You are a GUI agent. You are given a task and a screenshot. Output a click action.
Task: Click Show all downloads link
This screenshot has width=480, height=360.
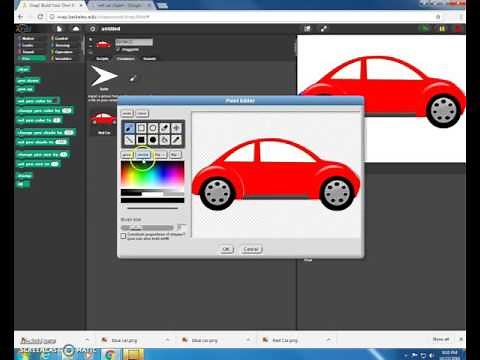[x=441, y=339]
